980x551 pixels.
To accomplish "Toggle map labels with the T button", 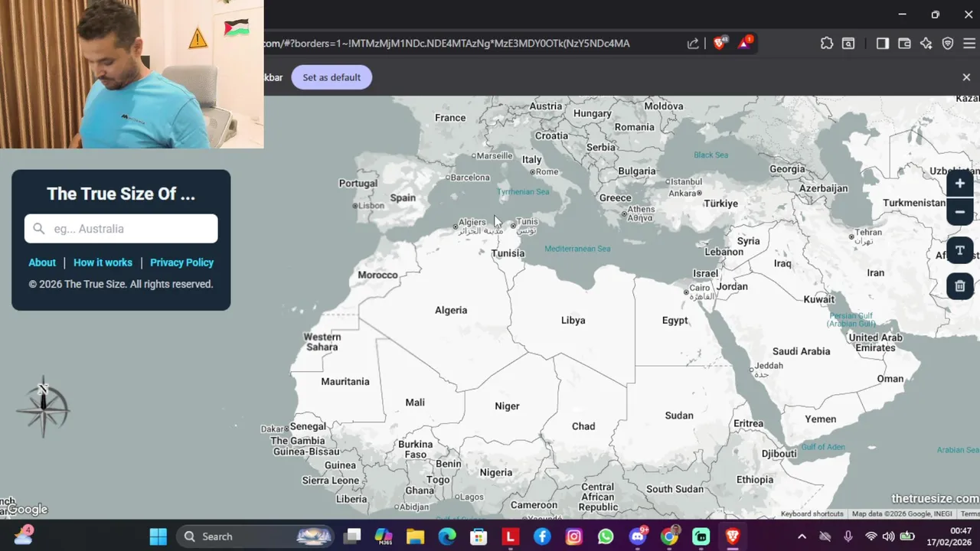I will 959,251.
